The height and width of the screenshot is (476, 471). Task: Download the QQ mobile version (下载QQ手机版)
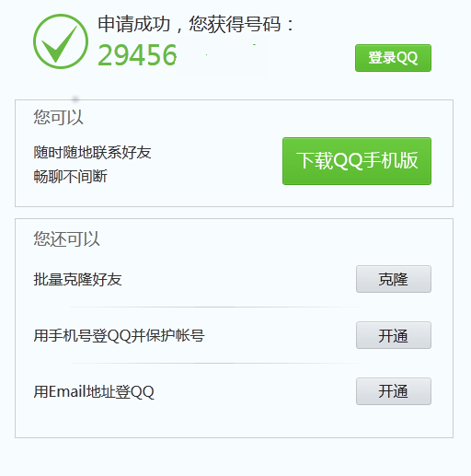tap(357, 161)
